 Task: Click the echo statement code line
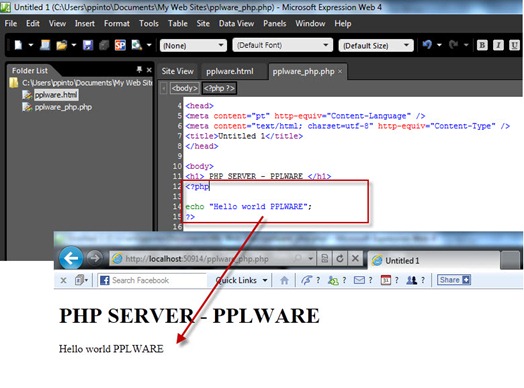click(248, 207)
